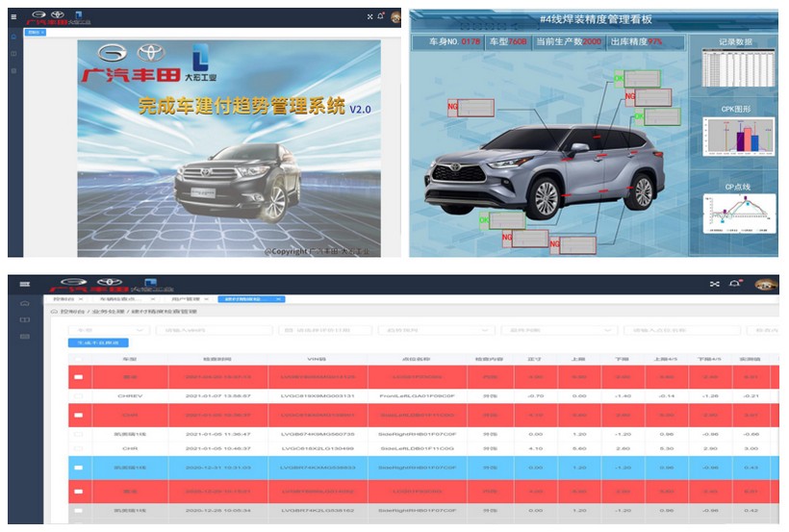This screenshot has width=789, height=532.
Task: Click 当前生产数2000 field on dashboard
Action: pyautogui.click(x=569, y=41)
